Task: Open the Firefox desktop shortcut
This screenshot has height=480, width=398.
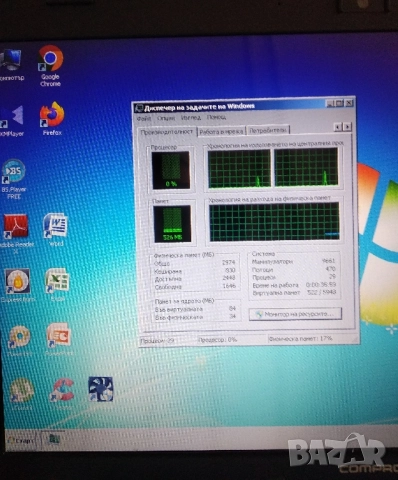Action: click(x=52, y=119)
